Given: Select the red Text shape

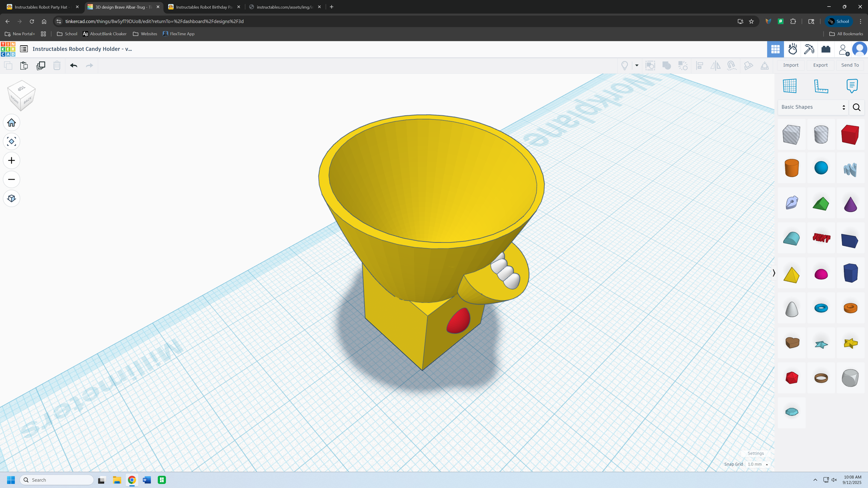Looking at the screenshot, I should (821, 238).
